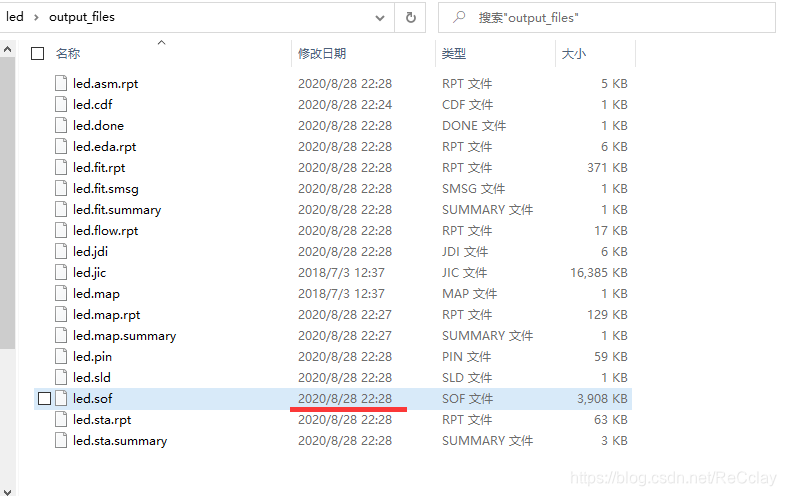Select the file named led.done

pos(98,125)
